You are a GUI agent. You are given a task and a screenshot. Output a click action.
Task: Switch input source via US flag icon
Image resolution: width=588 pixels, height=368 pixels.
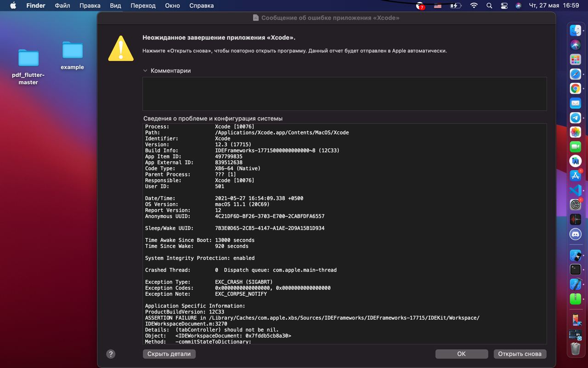tap(438, 6)
